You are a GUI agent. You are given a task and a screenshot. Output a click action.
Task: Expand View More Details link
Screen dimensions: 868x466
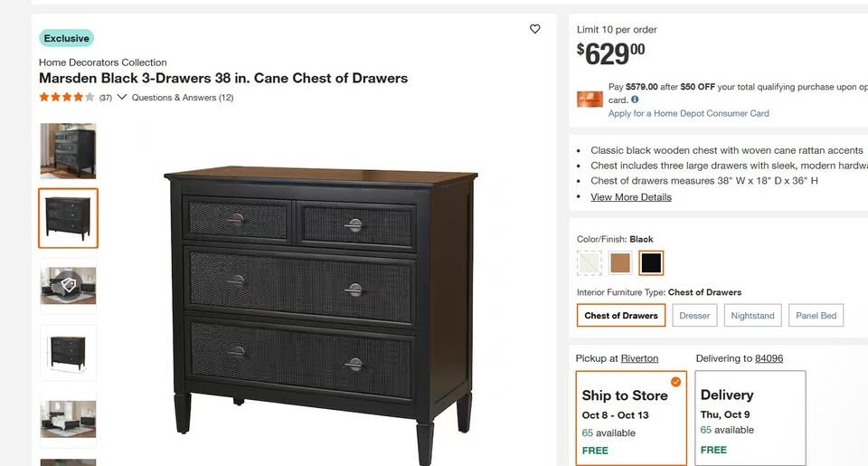tap(631, 197)
